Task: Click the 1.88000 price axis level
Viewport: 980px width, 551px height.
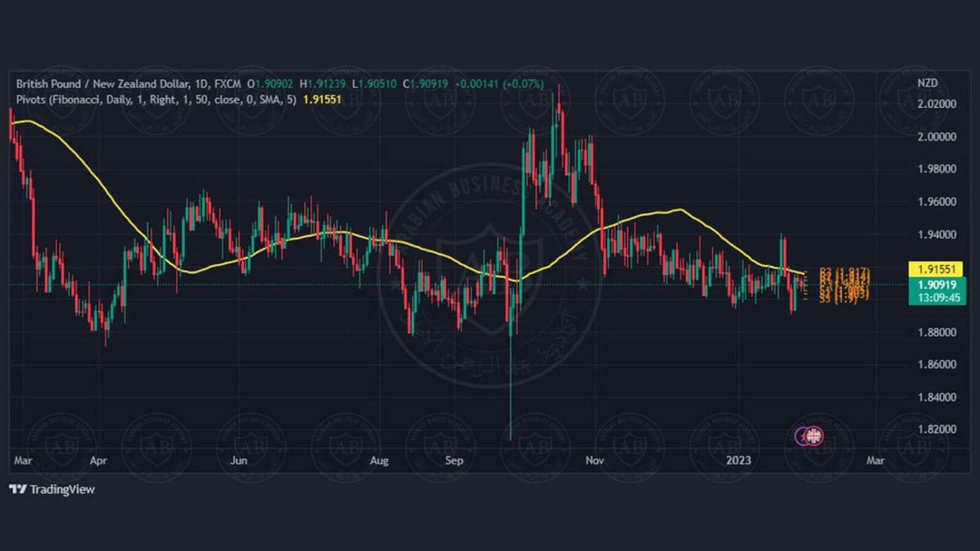Action: (937, 332)
